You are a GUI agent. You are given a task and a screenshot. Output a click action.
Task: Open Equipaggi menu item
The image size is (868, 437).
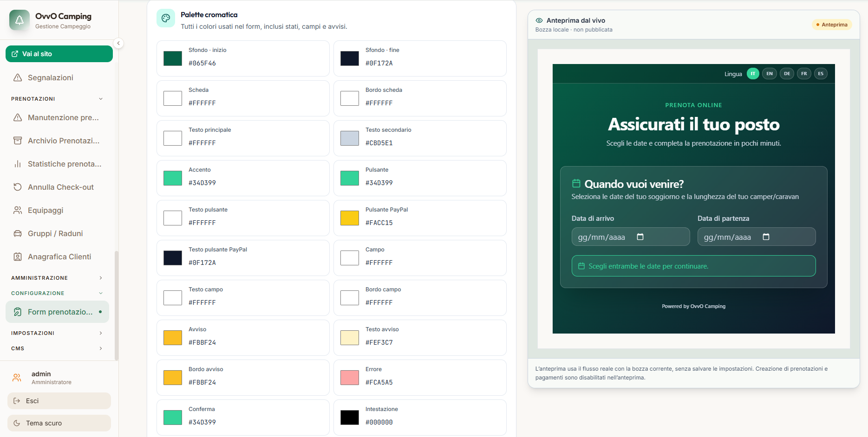click(57, 210)
